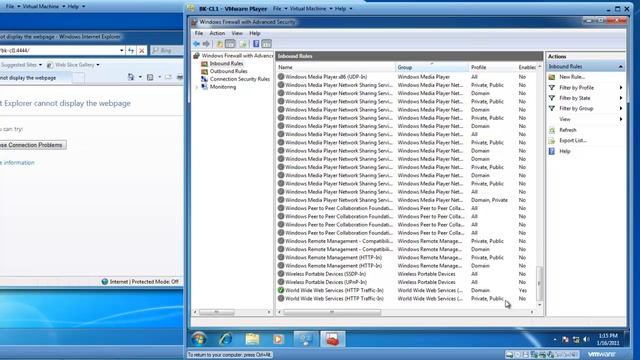640x360 pixels.
Task: Select Connection Security Rules in the tree
Action: [240, 79]
